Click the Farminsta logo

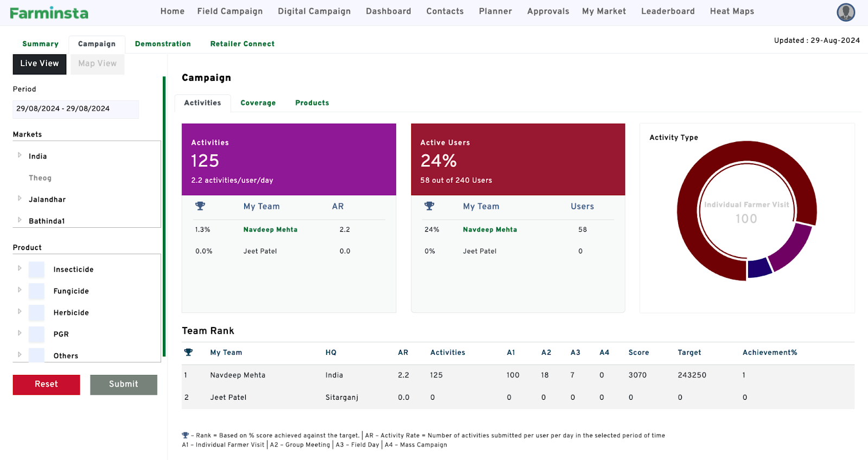coord(49,13)
